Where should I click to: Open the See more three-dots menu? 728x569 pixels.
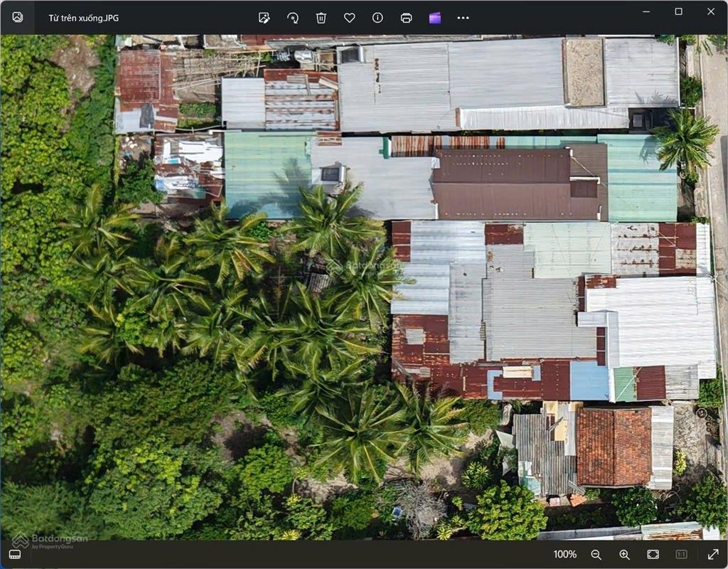[x=463, y=18]
